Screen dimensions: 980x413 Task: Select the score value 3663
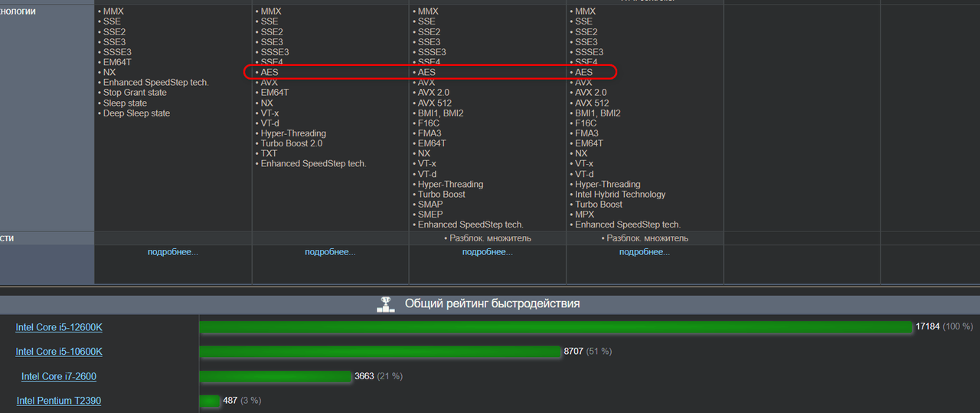364,375
